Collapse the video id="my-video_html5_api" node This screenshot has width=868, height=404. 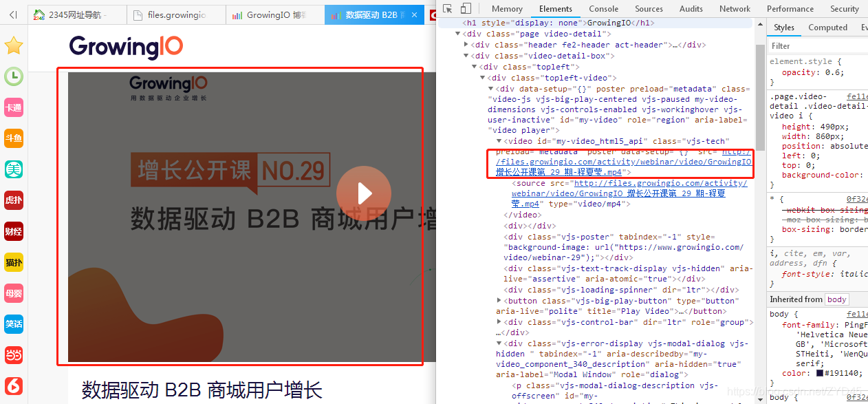click(x=499, y=141)
